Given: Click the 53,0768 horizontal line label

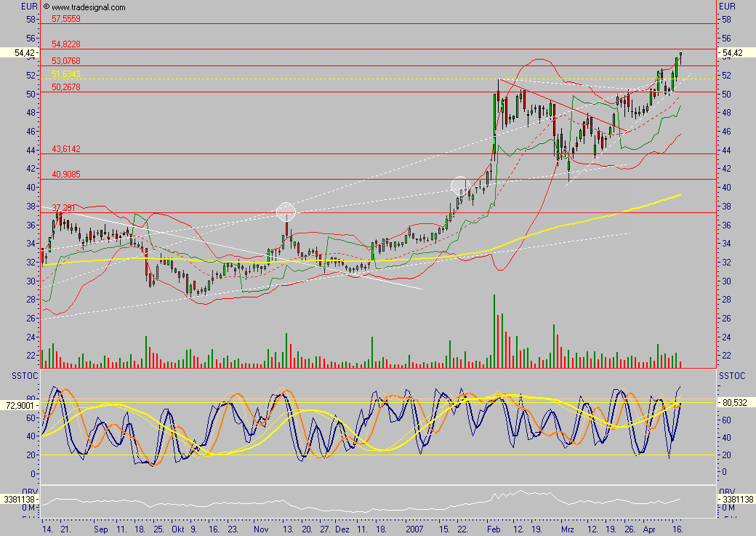Looking at the screenshot, I should pyautogui.click(x=66, y=61).
